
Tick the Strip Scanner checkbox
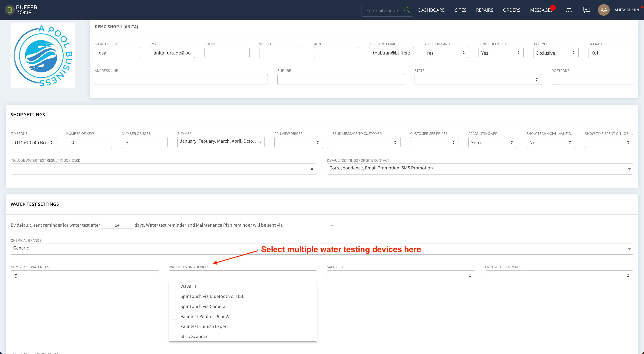[x=174, y=337]
